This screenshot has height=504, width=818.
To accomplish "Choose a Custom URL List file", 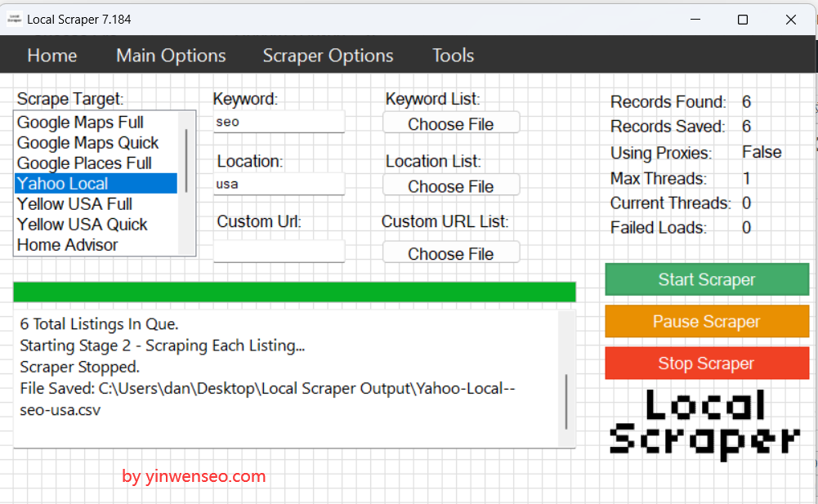I will pos(451,252).
